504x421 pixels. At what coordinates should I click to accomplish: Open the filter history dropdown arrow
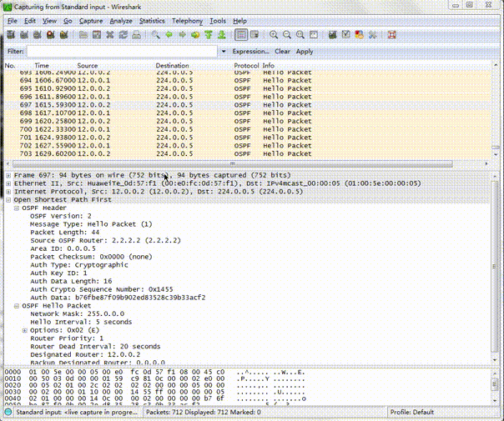pyautogui.click(x=224, y=52)
